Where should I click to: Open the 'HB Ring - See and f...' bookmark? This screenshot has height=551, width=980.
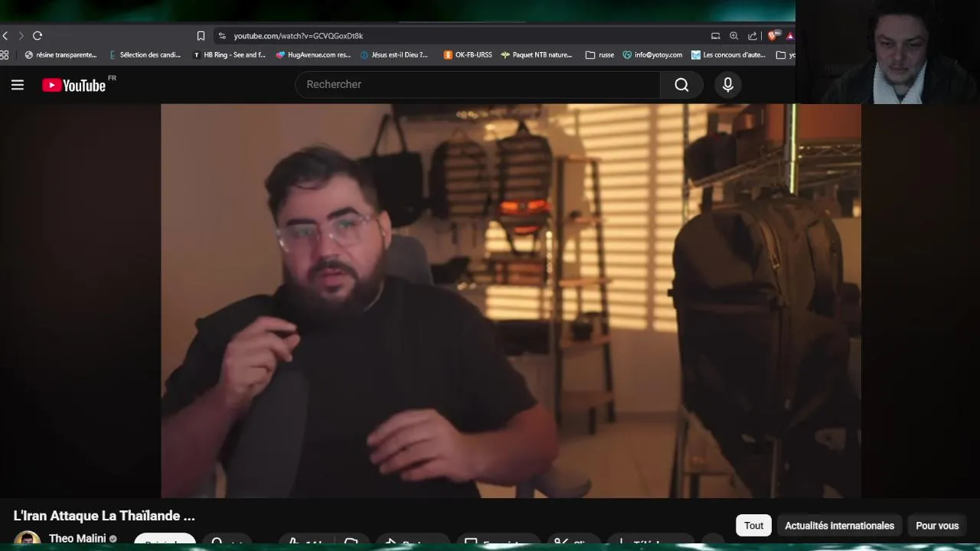tap(229, 55)
